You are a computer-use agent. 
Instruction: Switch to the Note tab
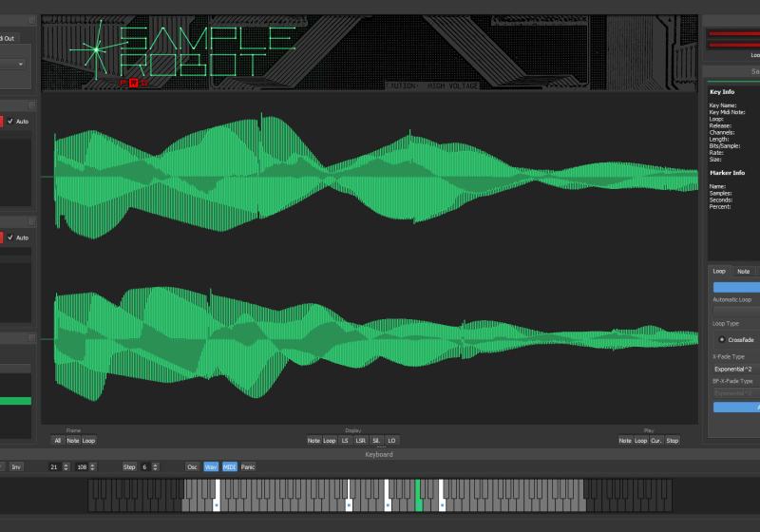click(x=743, y=272)
